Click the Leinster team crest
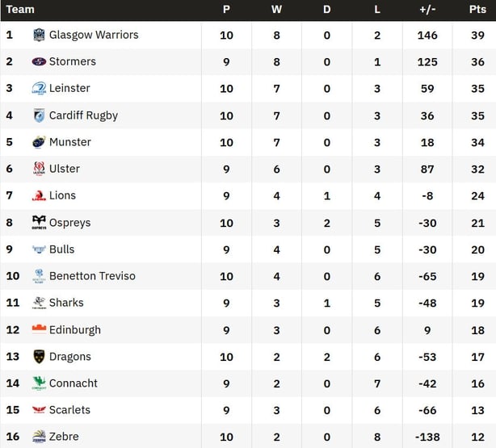 click(39, 89)
